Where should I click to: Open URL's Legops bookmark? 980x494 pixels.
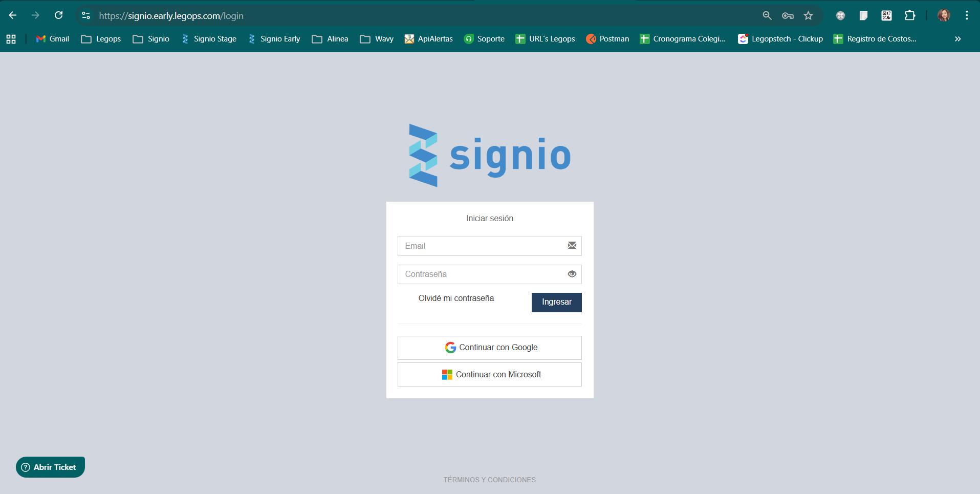[545, 39]
